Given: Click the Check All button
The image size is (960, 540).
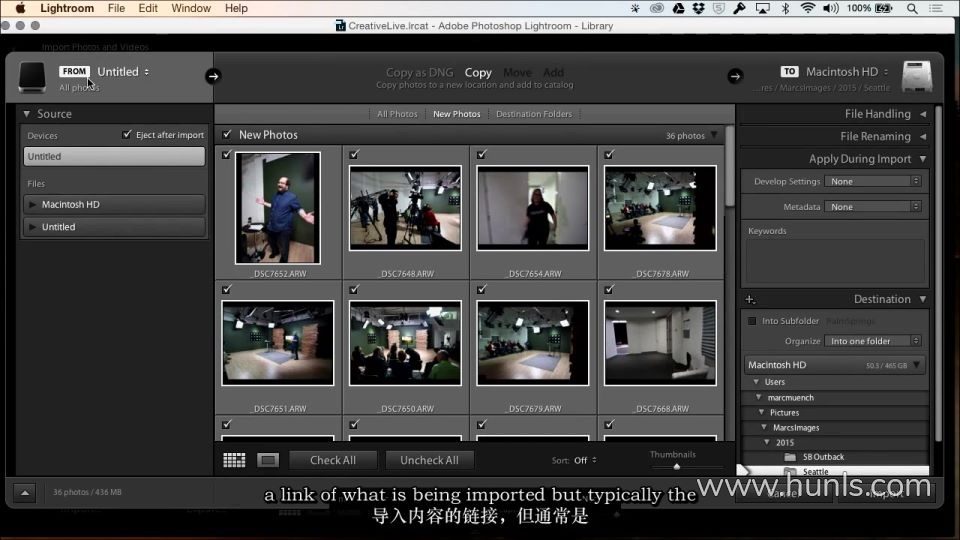Looking at the screenshot, I should [332, 460].
